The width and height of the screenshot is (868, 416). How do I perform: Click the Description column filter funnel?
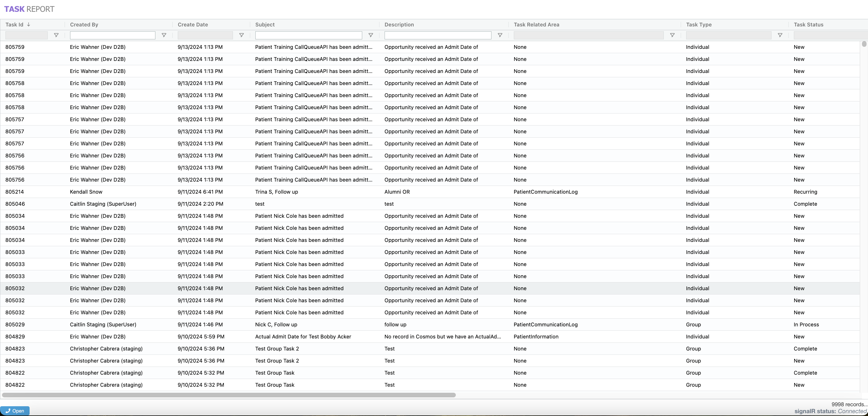click(500, 35)
